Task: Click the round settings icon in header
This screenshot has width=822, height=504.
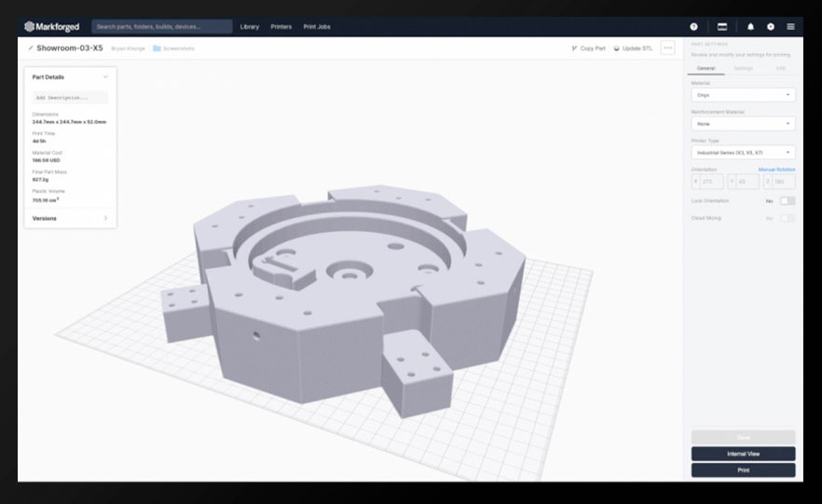Action: click(770, 27)
